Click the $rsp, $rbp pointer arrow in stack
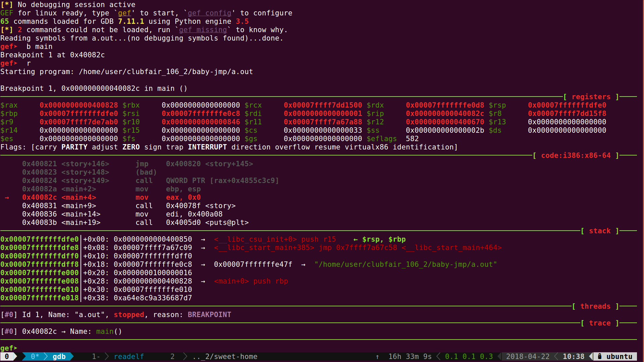The height and width of the screenshot is (362, 644). (356, 239)
